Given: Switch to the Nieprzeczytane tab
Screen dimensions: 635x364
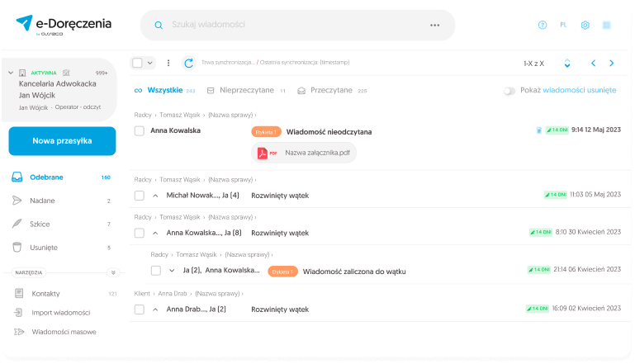Looking at the screenshot, I should pos(246,90).
